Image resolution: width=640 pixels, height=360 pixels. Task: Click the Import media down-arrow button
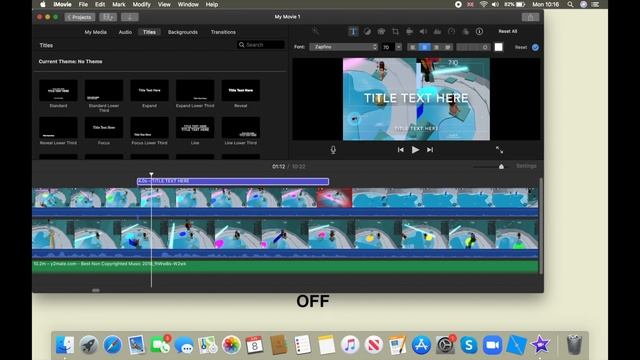point(130,17)
